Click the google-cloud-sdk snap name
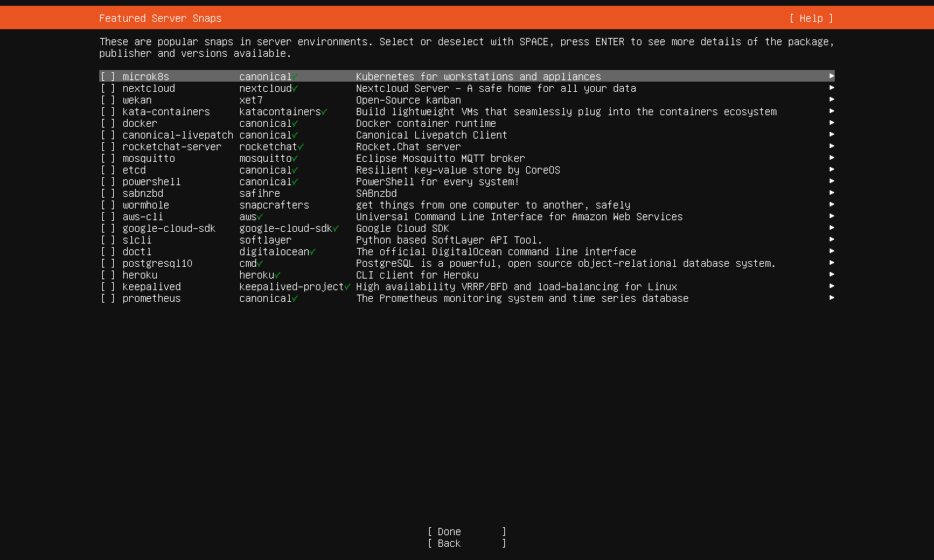 [x=169, y=228]
